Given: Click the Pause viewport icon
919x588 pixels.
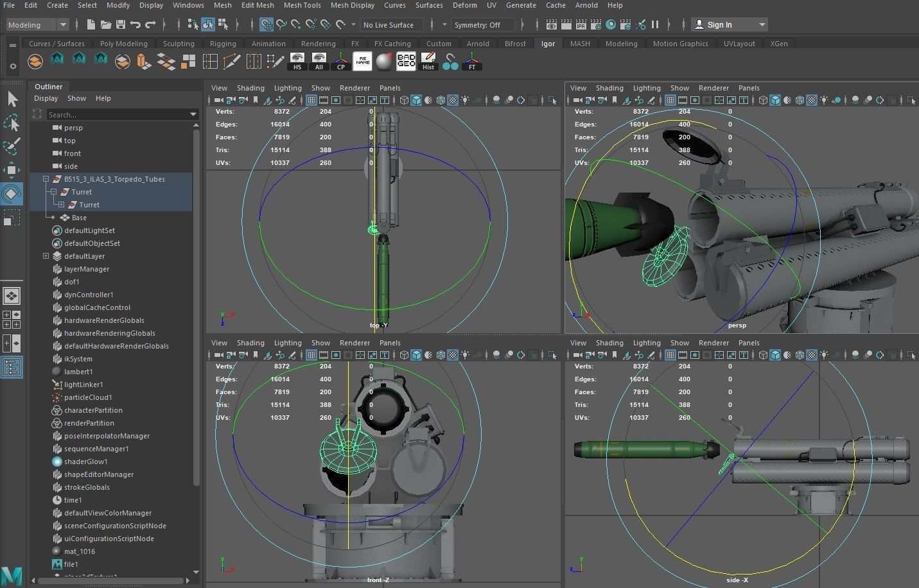Looking at the screenshot, I should (655, 24).
